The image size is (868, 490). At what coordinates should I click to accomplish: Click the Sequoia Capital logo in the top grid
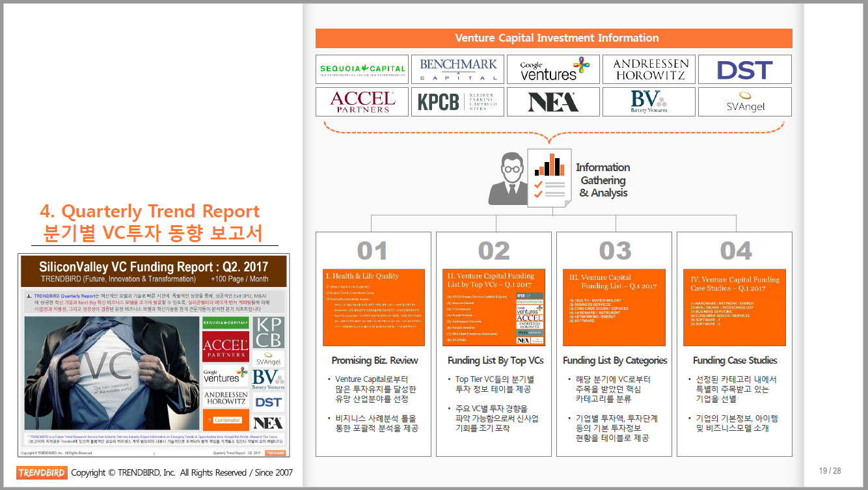tap(362, 69)
